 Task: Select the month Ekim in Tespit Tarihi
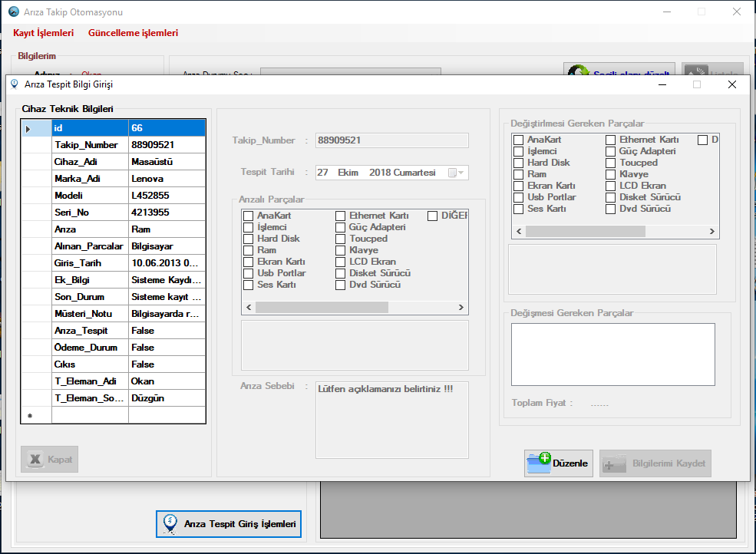tap(348, 173)
